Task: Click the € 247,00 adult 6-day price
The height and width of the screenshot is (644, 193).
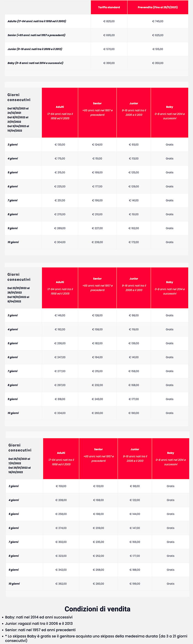Action: coord(60,357)
